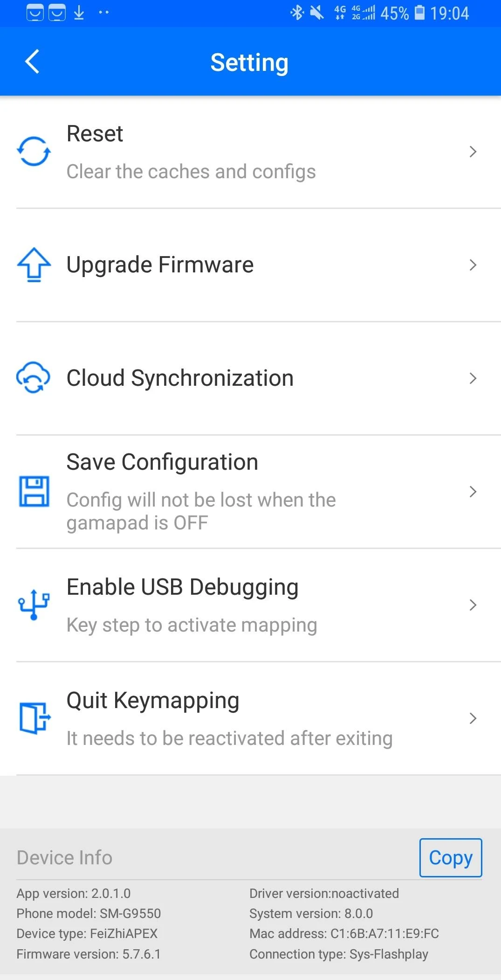Tap the Firmware version info line
This screenshot has width=501, height=980.
tap(89, 954)
